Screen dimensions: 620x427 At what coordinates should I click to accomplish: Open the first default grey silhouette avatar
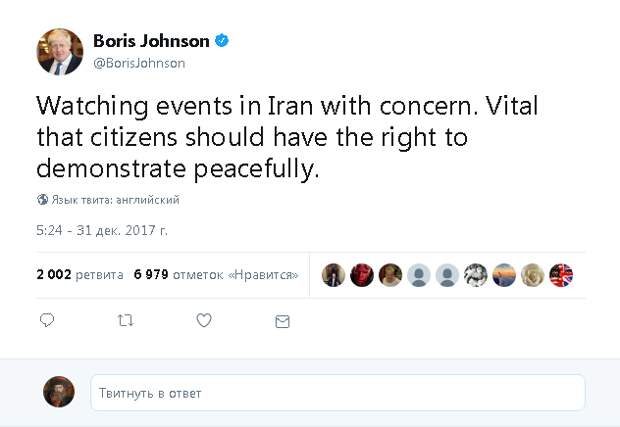click(x=419, y=275)
